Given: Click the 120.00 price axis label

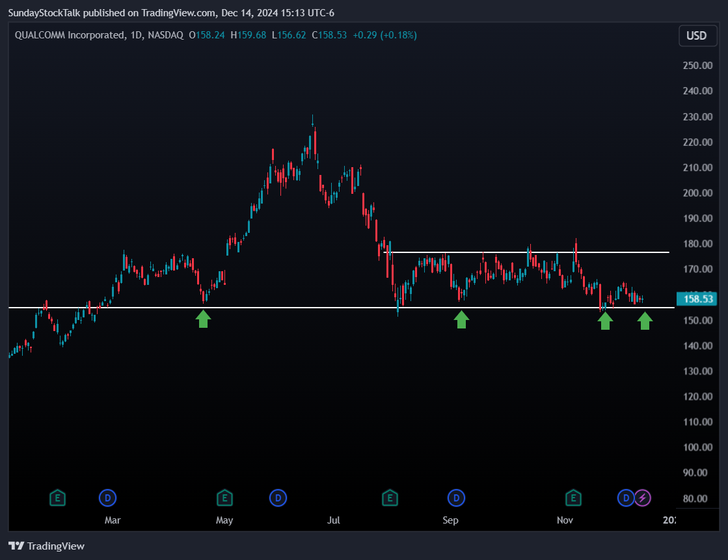Looking at the screenshot, I should tap(697, 397).
